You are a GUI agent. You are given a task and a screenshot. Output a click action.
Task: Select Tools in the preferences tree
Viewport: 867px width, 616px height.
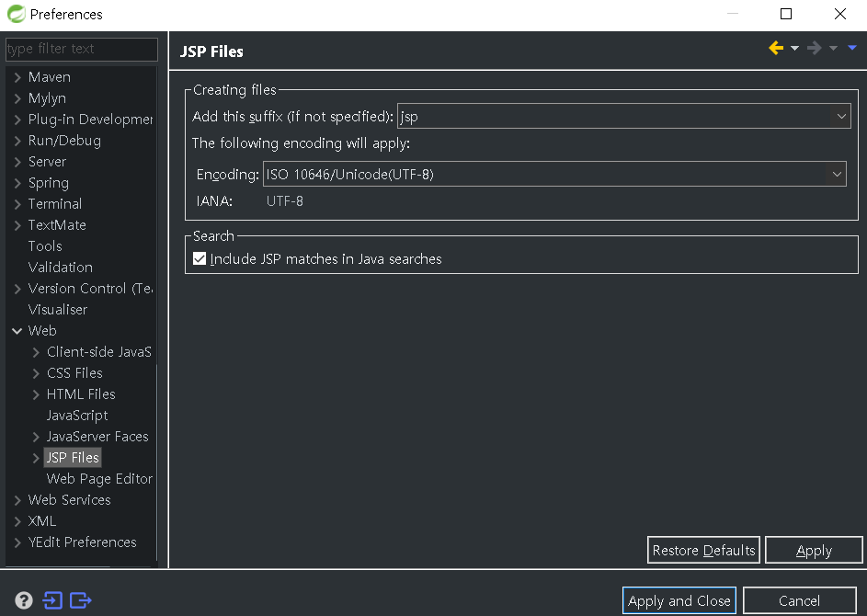[45, 246]
